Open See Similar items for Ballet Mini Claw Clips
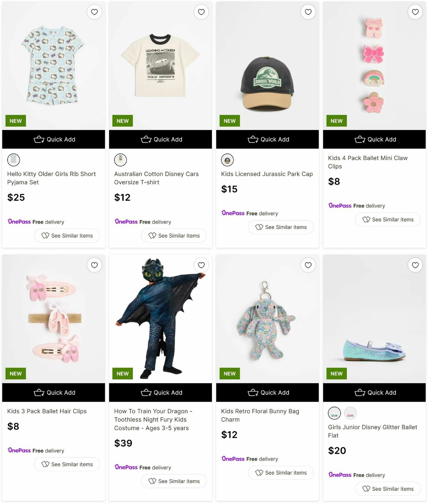428x504 pixels. click(388, 220)
